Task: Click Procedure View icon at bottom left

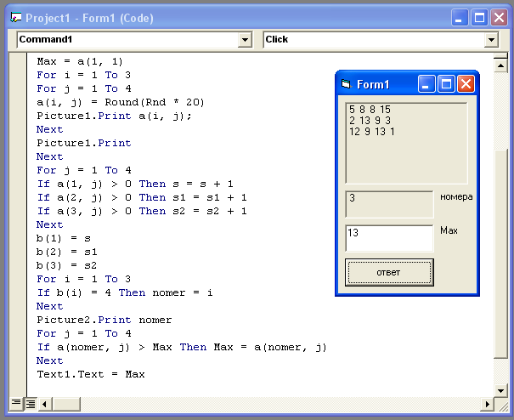Action: (x=16, y=403)
